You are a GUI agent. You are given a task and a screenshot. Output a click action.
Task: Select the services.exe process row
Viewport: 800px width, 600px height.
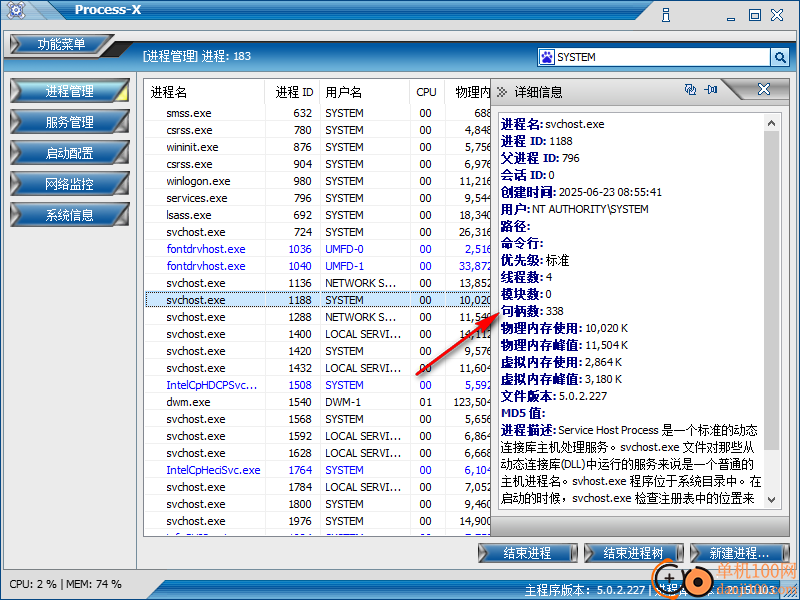(317, 198)
